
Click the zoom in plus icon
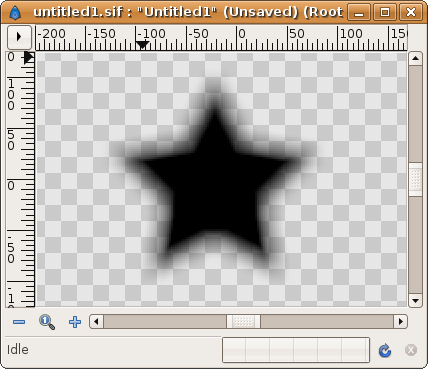click(75, 322)
